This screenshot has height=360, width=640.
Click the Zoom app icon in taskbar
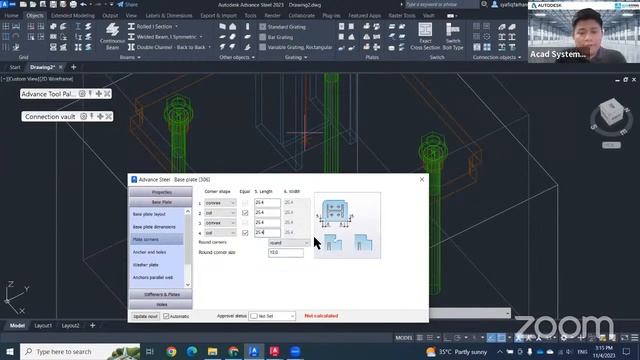coord(295,351)
